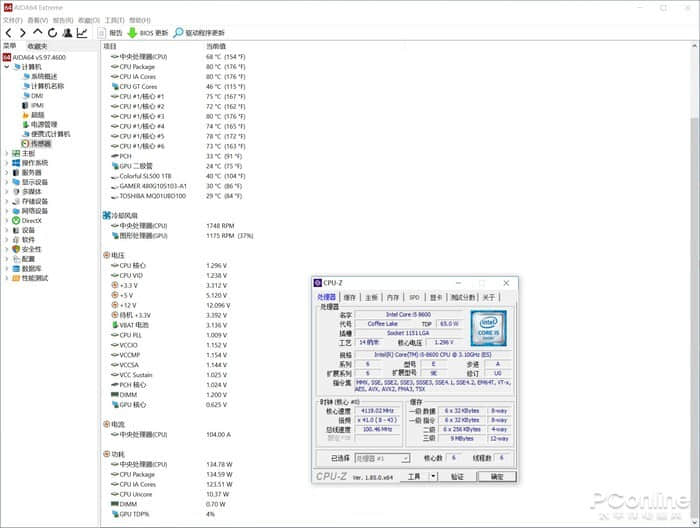Select the TOSHIBA MQ01UBD100 row
The height and width of the screenshot is (528, 700).
178,196
